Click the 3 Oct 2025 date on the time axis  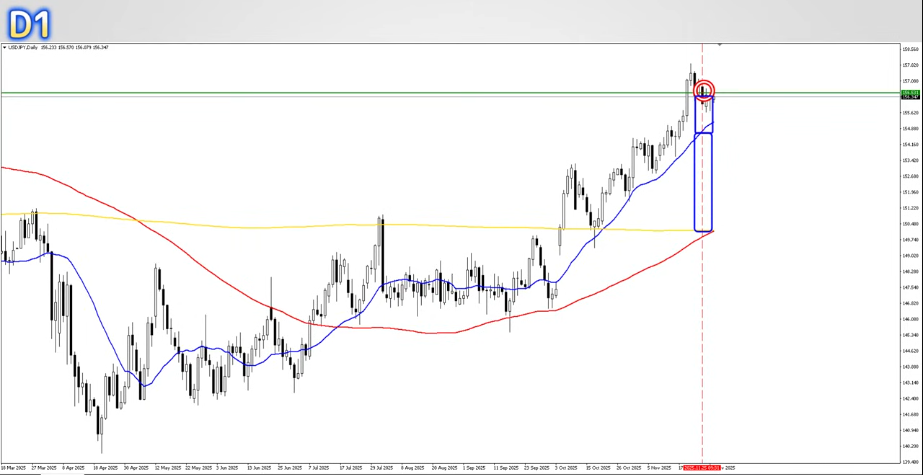tap(566, 467)
